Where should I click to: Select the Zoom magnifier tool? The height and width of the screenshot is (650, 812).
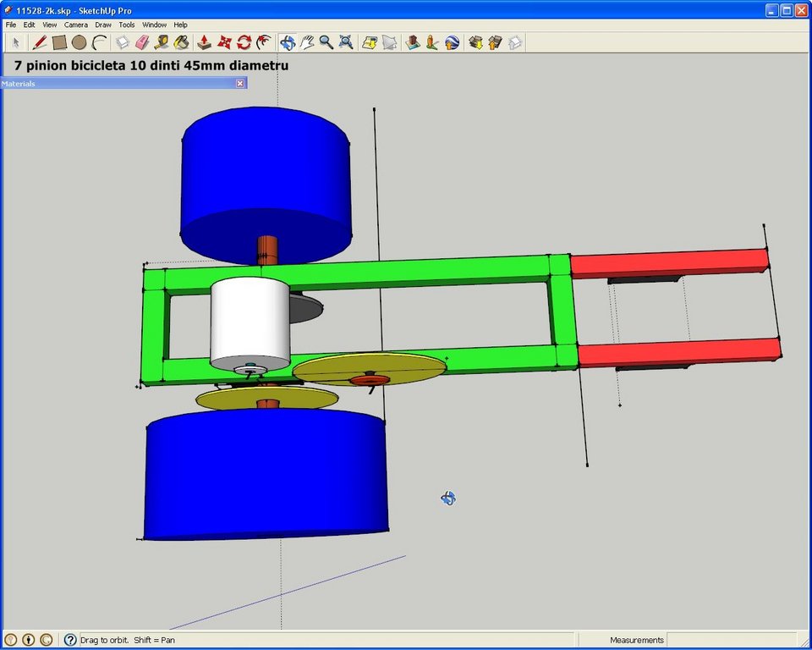click(x=326, y=42)
